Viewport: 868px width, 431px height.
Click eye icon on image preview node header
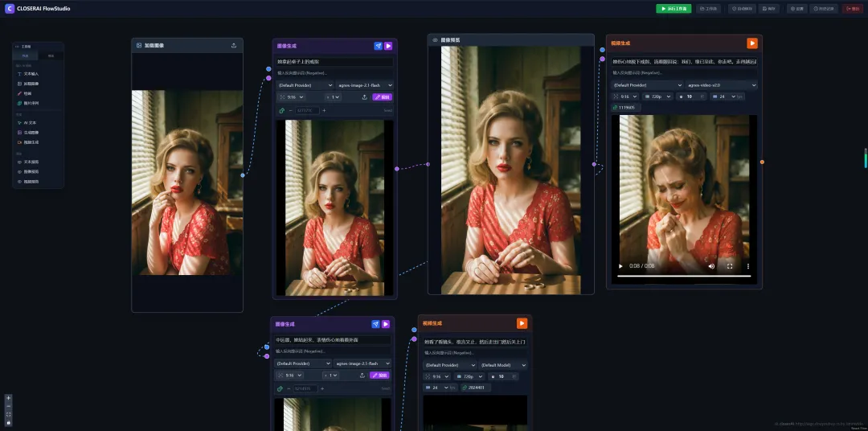[x=435, y=40]
